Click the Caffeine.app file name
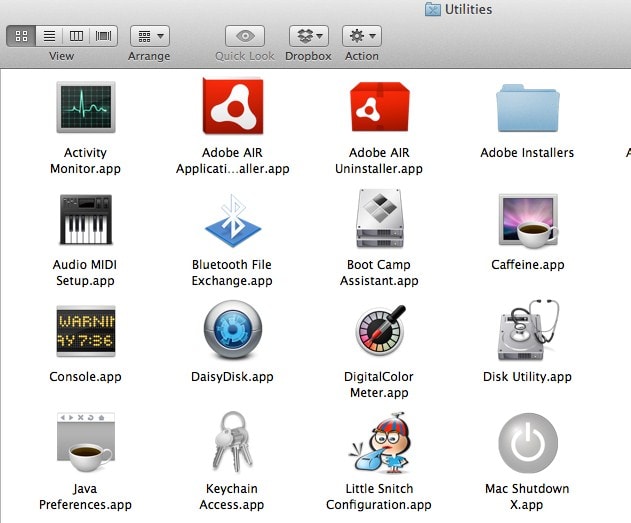Screen dimensions: 631x523 [x=528, y=264]
